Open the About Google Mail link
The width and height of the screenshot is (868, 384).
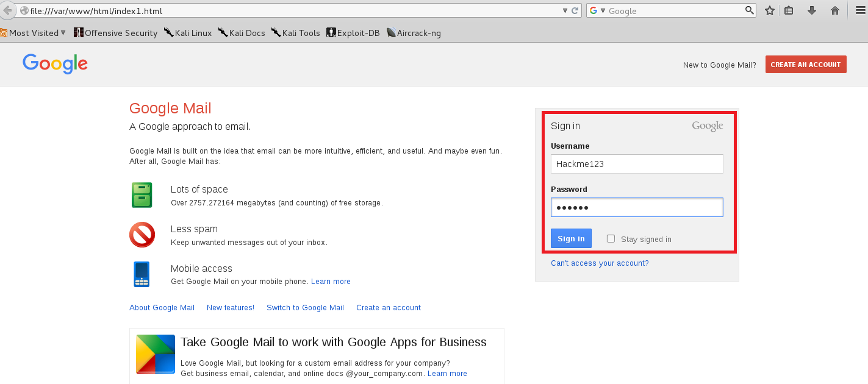click(162, 308)
